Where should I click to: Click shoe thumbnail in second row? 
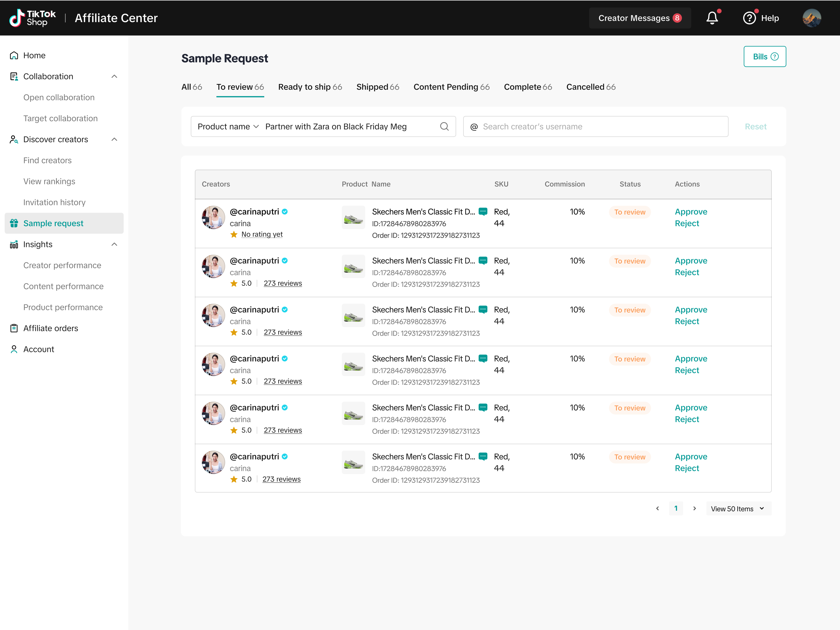tap(353, 266)
